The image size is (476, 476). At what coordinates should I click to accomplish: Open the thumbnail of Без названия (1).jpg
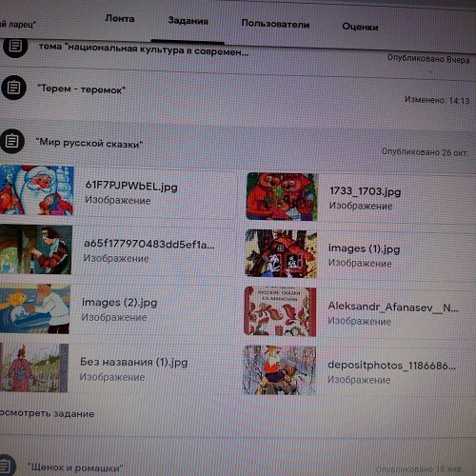pyautogui.click(x=34, y=367)
